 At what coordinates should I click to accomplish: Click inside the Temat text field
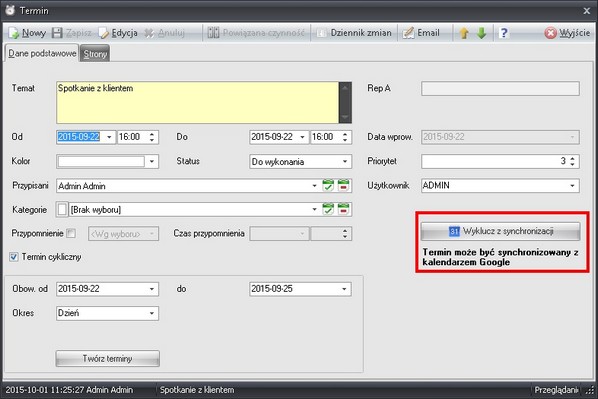point(197,102)
